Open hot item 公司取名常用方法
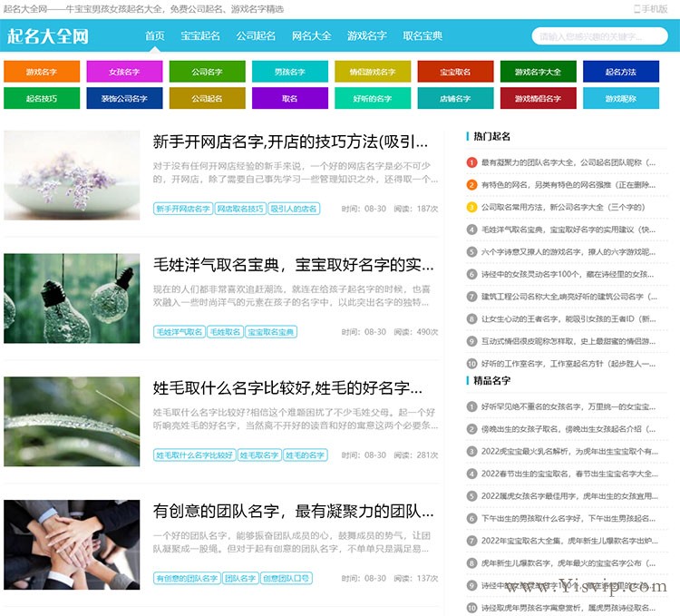 [563, 208]
